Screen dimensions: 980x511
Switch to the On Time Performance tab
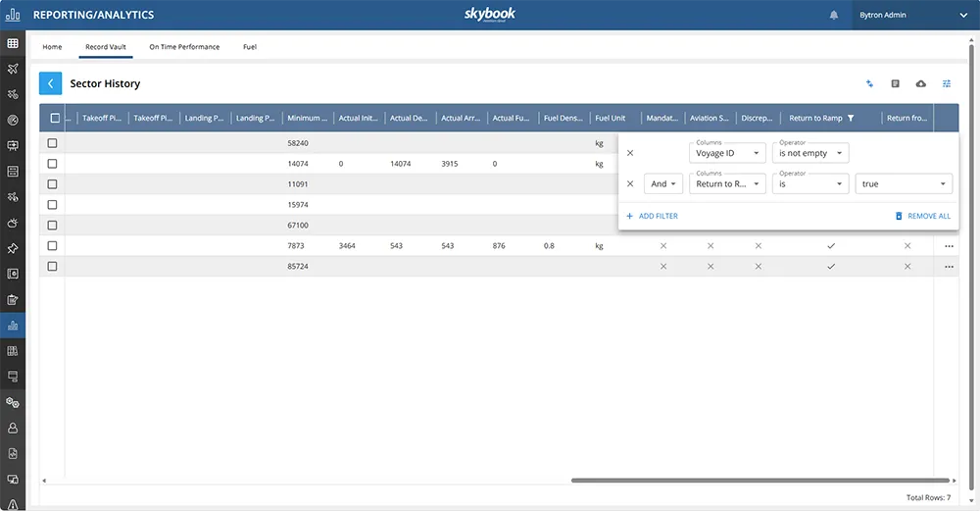pyautogui.click(x=184, y=47)
